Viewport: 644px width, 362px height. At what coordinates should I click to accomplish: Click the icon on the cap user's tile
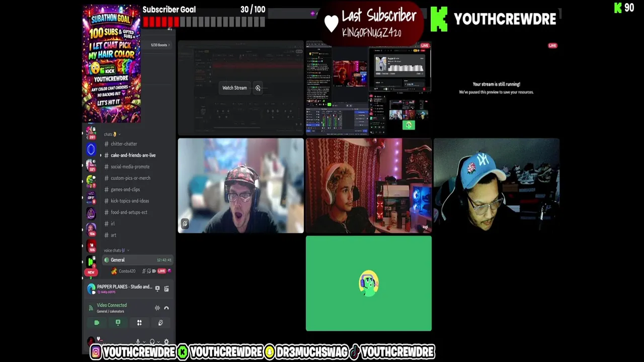pos(185,224)
